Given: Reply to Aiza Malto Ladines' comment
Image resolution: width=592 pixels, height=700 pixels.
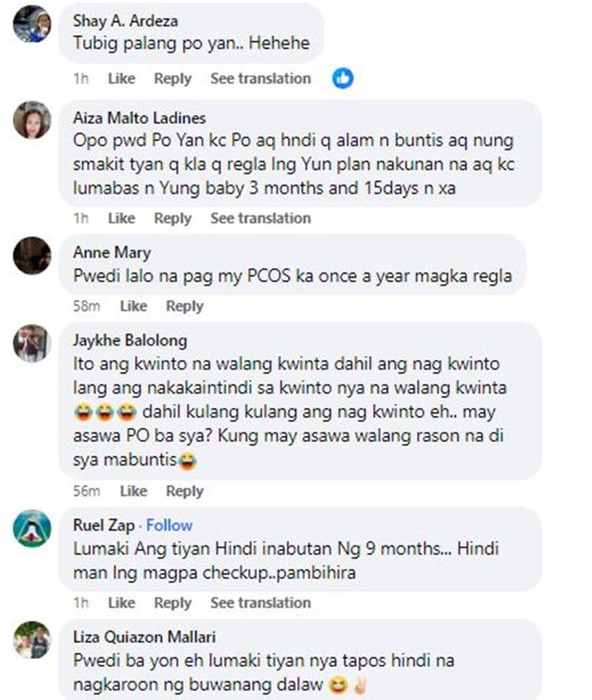Looking at the screenshot, I should (x=172, y=219).
